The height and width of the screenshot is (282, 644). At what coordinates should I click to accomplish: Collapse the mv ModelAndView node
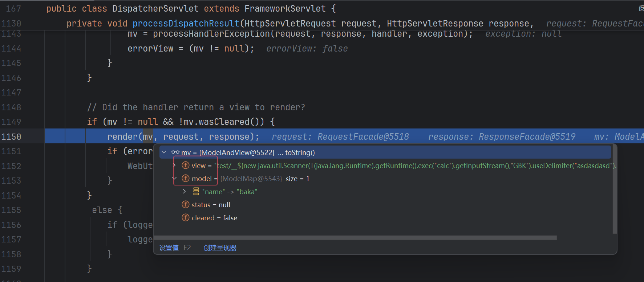164,152
